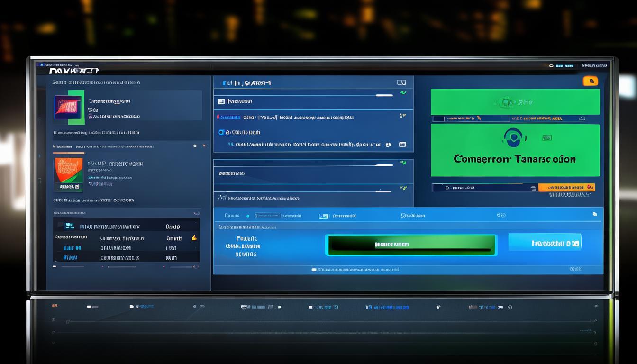The width and height of the screenshot is (637, 364).
Task: Adjust the third slider handle in the middle panel
Action: 384,191
